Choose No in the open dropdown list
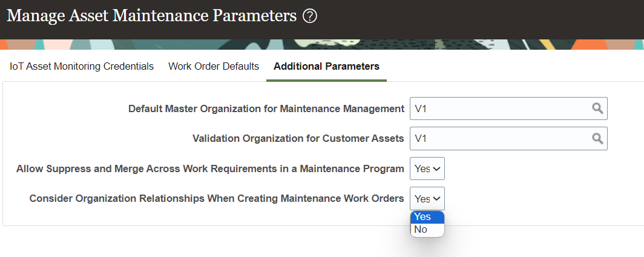Viewport: 644px width, 257px height. point(427,229)
